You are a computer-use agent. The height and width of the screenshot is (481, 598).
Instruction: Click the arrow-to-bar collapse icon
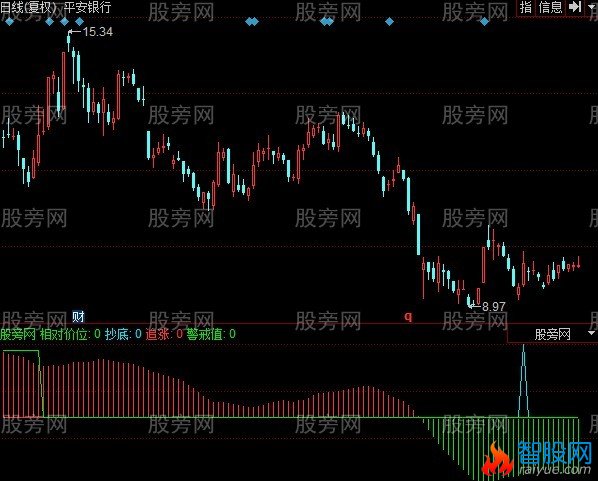click(x=575, y=6)
